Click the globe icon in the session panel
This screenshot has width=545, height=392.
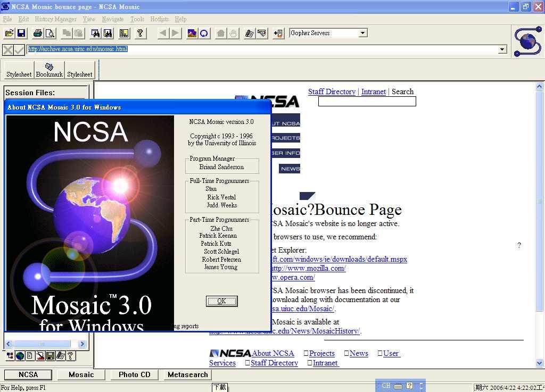click(x=20, y=356)
